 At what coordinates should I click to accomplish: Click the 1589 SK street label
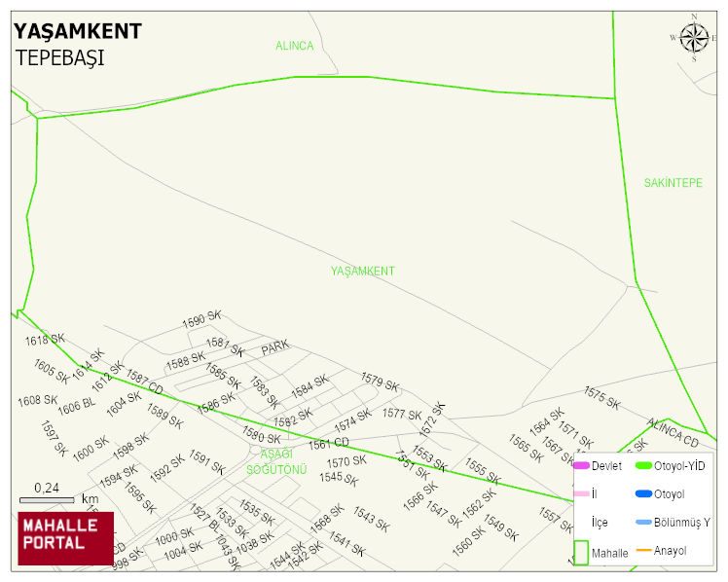click(164, 416)
